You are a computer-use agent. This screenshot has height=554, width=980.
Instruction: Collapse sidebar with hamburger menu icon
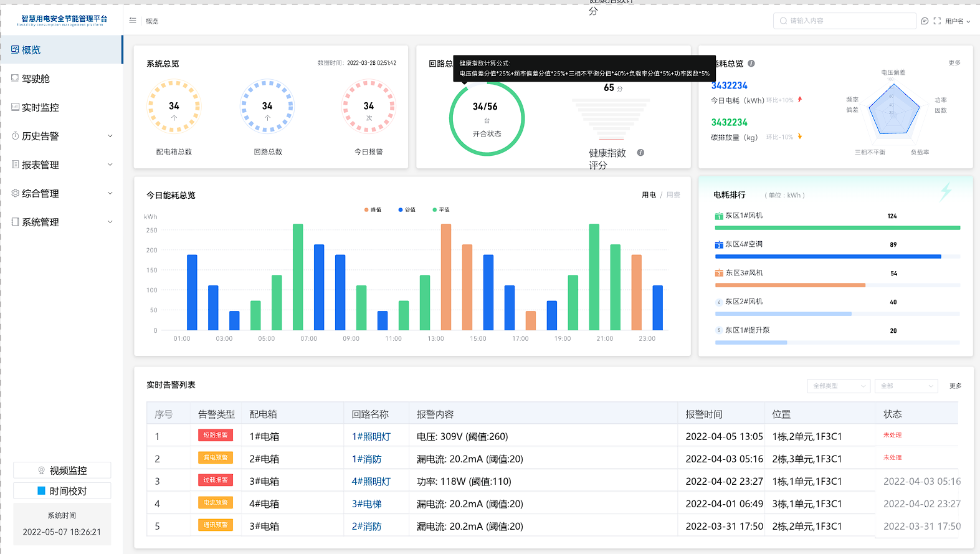pyautogui.click(x=133, y=21)
